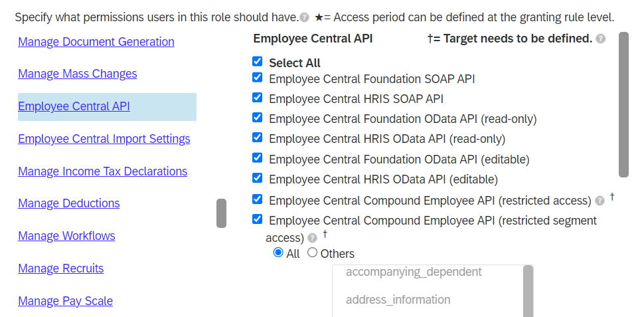Click the permissions panel vertical scrollbar
The image size is (644, 317).
[x=623, y=105]
